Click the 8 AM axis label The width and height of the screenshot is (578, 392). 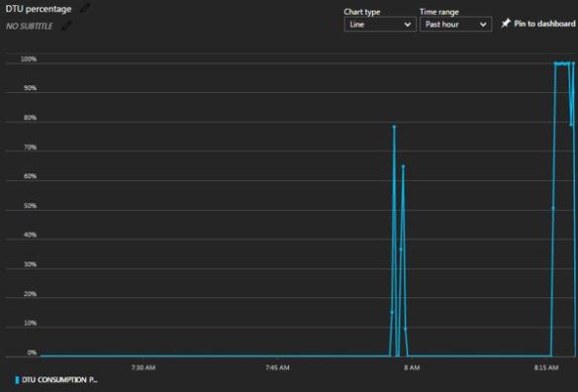pyautogui.click(x=412, y=367)
